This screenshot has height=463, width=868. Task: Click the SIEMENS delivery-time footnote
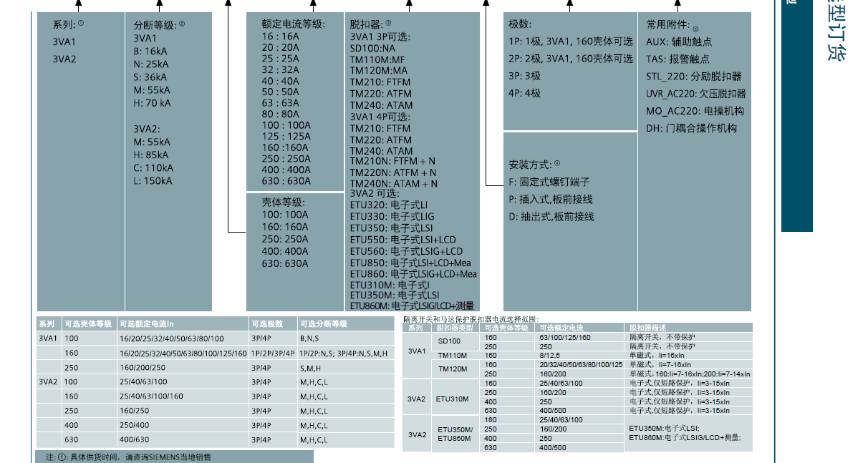coord(128,456)
